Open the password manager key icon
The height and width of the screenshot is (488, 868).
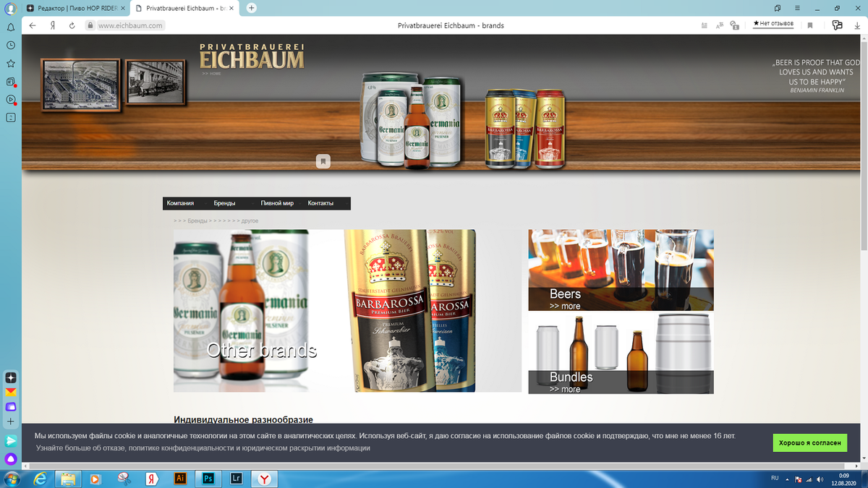click(x=838, y=25)
